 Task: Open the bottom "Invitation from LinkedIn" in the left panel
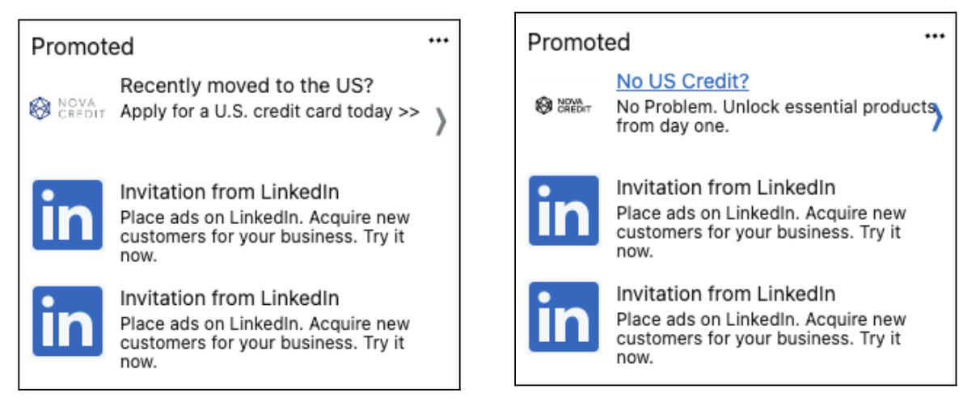click(230, 298)
